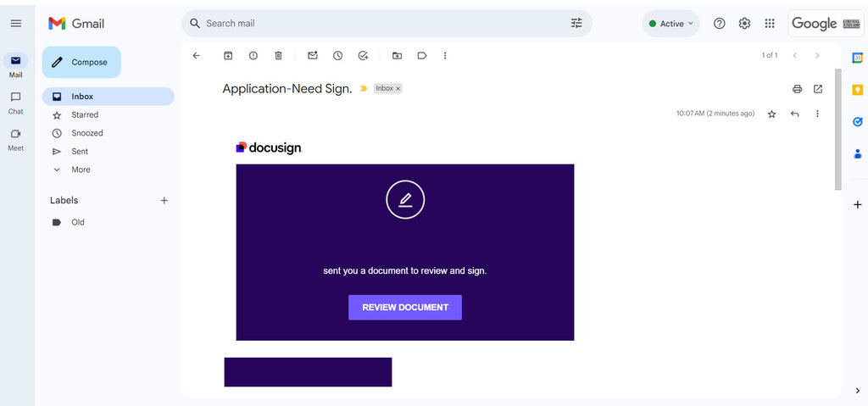Open the main menu hamburger icon
This screenshot has height=406, width=868.
point(16,23)
